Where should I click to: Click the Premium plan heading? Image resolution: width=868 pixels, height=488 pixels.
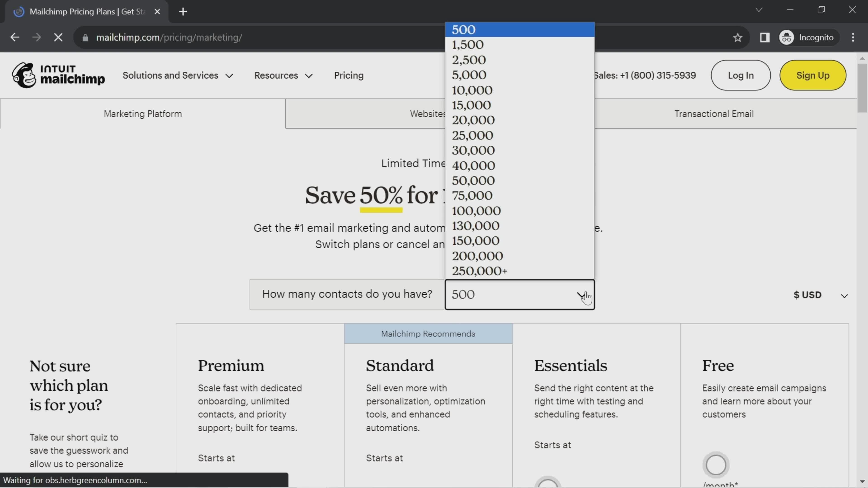(231, 366)
